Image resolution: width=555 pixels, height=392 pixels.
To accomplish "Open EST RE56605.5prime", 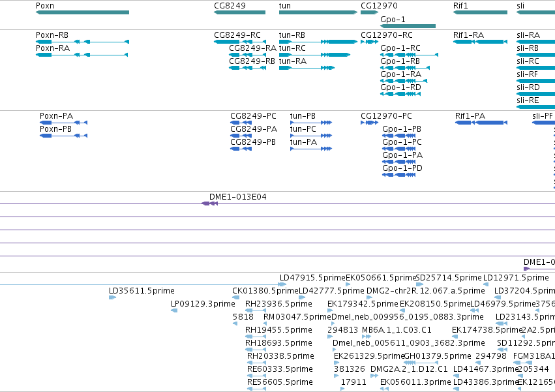I will [280, 382].
